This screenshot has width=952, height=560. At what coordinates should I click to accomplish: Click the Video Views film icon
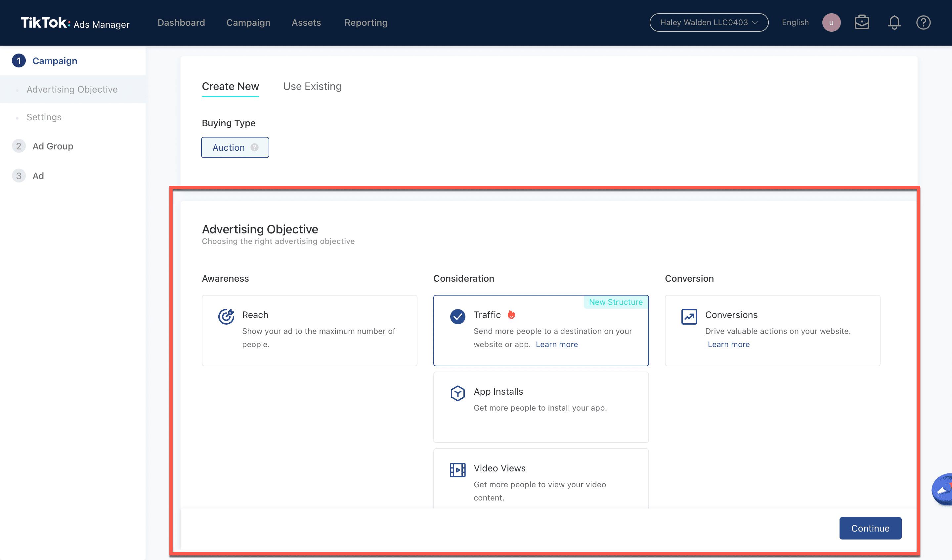pyautogui.click(x=457, y=470)
